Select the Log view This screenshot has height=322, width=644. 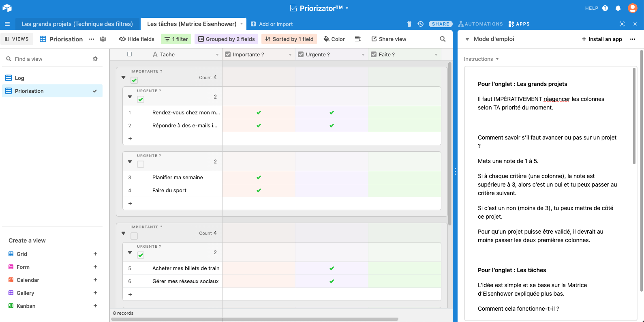(19, 78)
